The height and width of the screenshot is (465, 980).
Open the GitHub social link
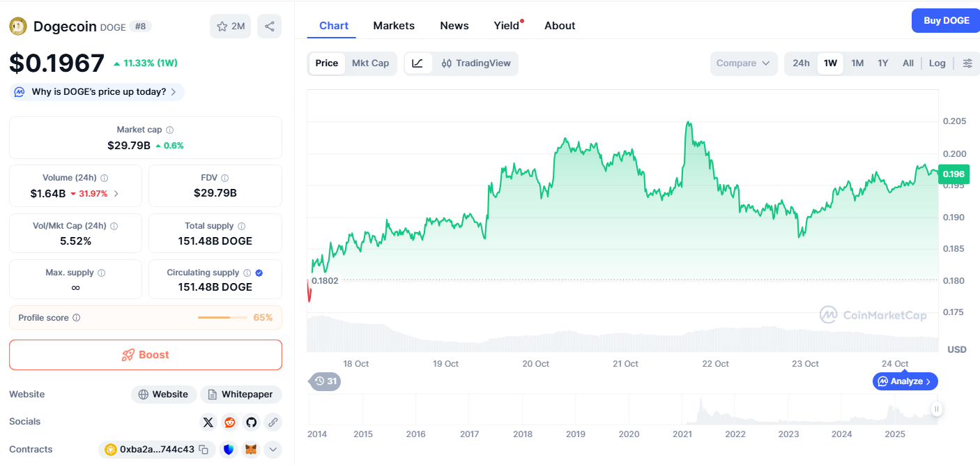pyautogui.click(x=252, y=422)
